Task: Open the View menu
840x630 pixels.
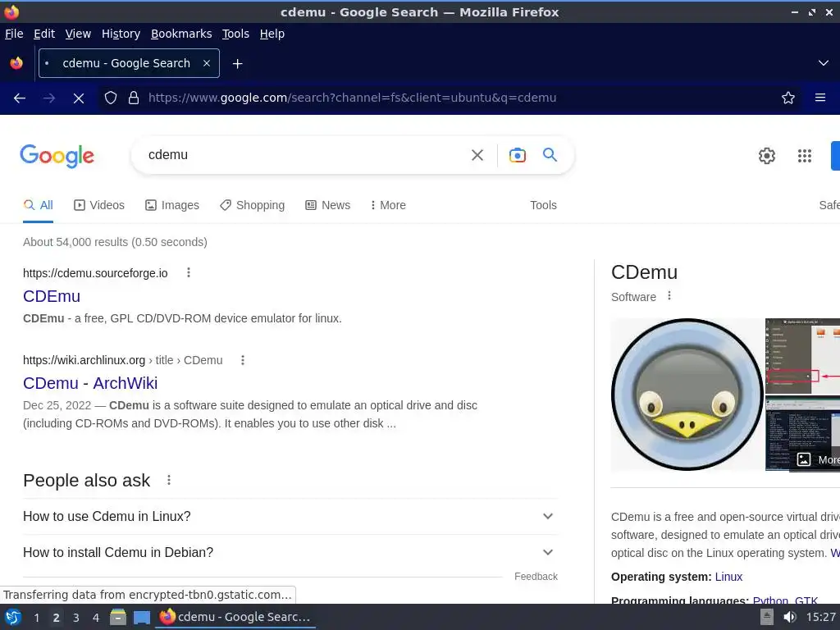Action: tap(78, 34)
